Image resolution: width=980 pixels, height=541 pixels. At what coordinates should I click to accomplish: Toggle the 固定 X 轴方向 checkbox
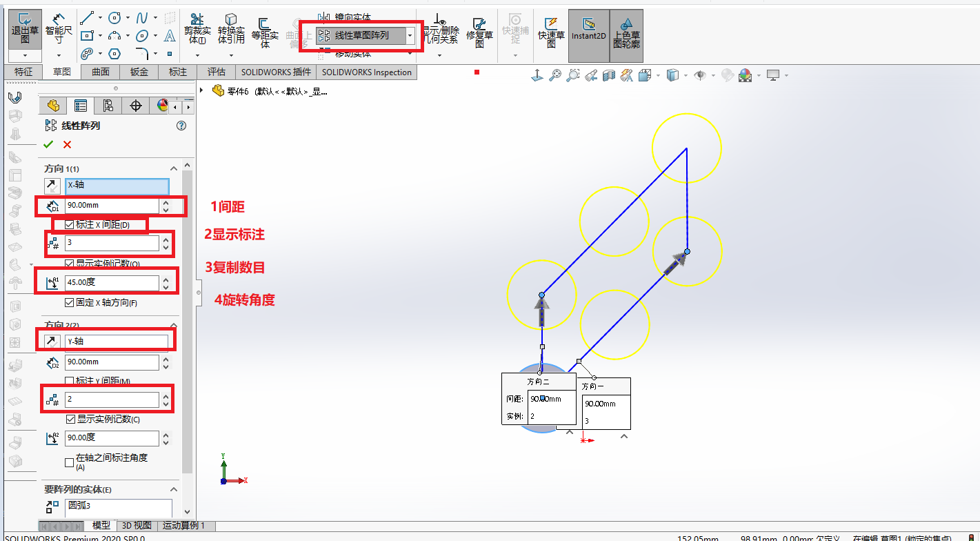tap(69, 302)
